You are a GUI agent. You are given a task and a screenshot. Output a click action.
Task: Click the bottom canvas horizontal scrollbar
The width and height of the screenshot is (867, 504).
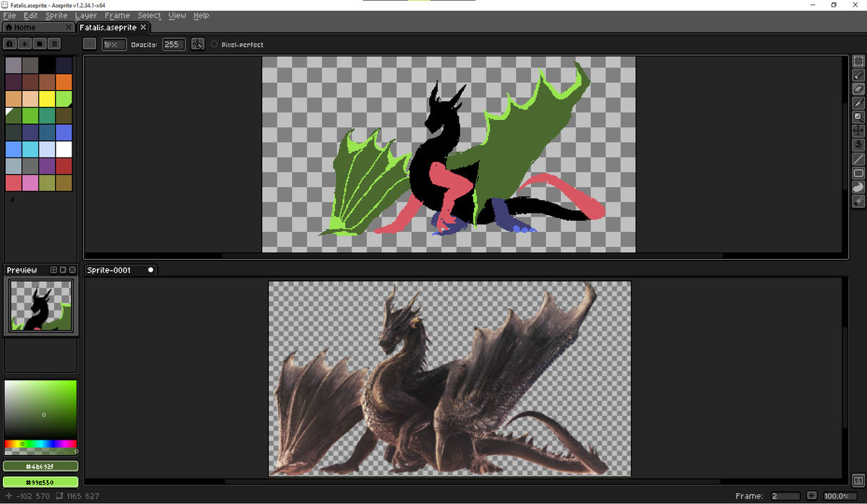pos(474,481)
